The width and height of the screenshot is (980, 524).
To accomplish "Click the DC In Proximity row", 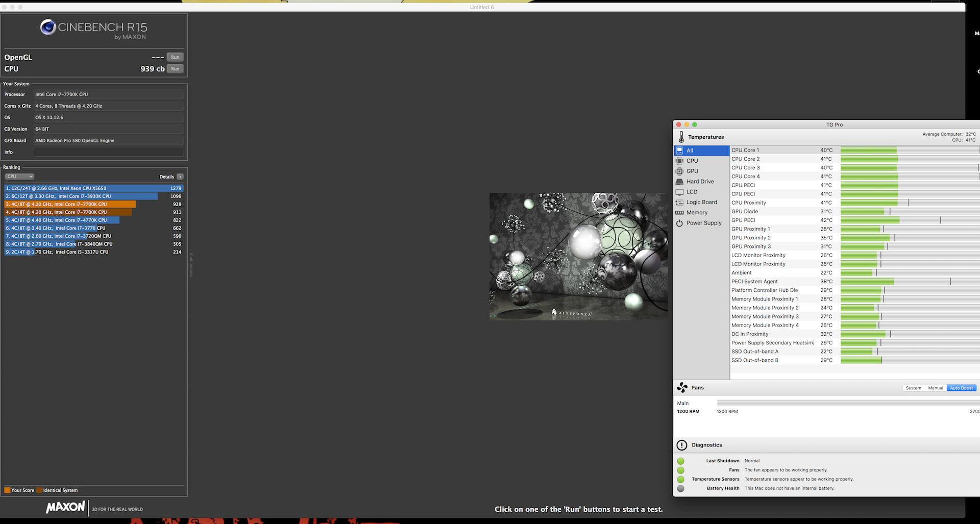I will click(855, 334).
